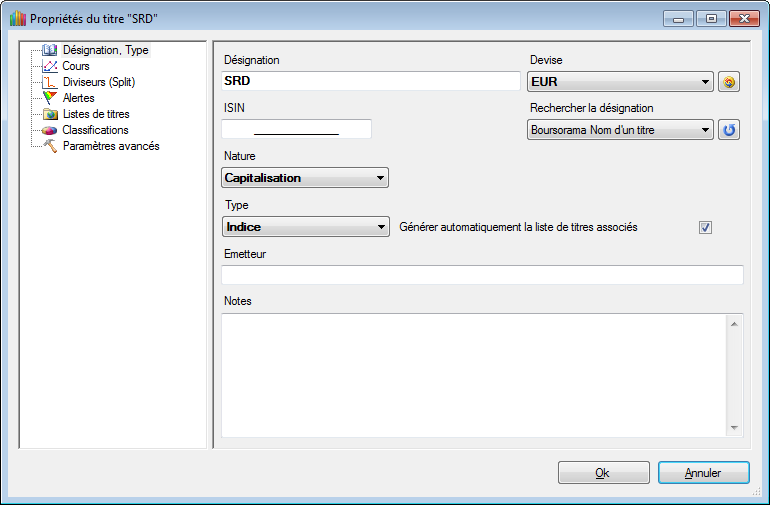Click the Listes de titres folder icon
Viewport: 770px width, 505px height.
(x=51, y=114)
